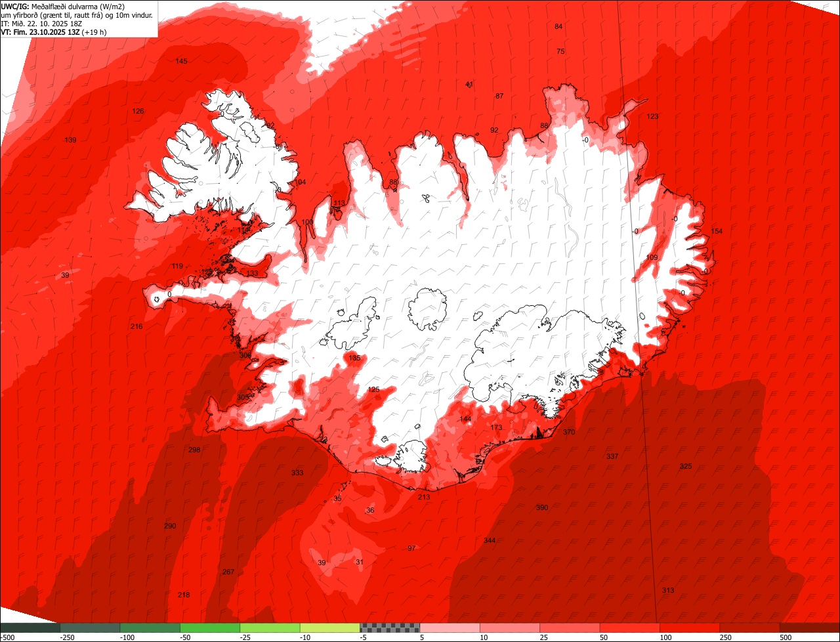The image size is (840, 642).
Task: Click the 500 legend label
Action: point(786,637)
